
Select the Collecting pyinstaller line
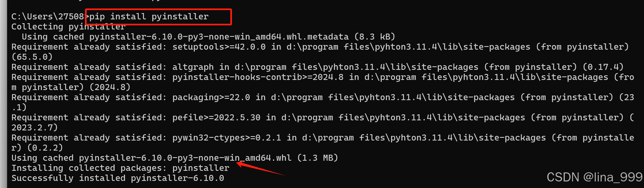(x=68, y=27)
